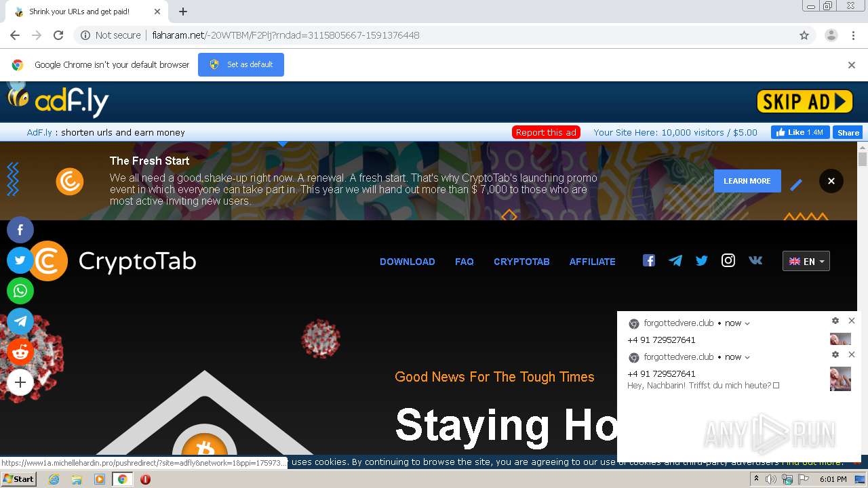The height and width of the screenshot is (488, 868).
Task: Click the Report this ad button
Action: pos(546,132)
